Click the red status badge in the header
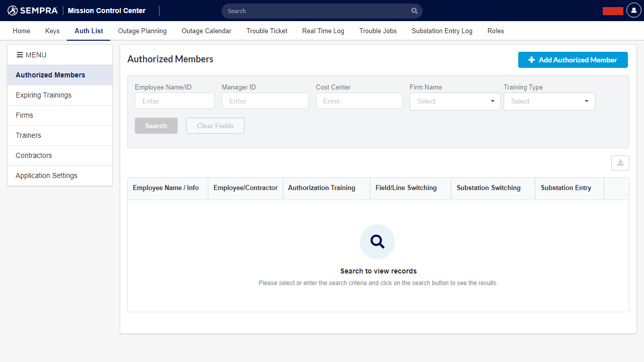 pyautogui.click(x=613, y=11)
